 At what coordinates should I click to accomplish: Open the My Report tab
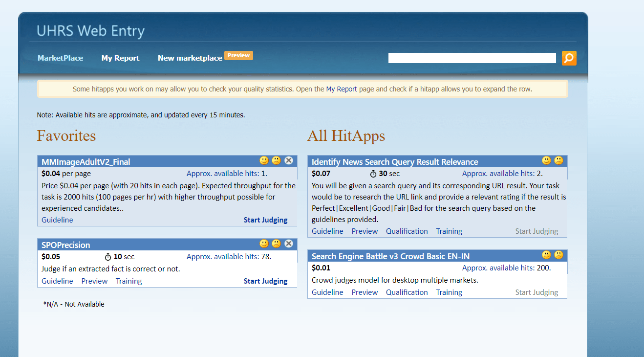120,58
